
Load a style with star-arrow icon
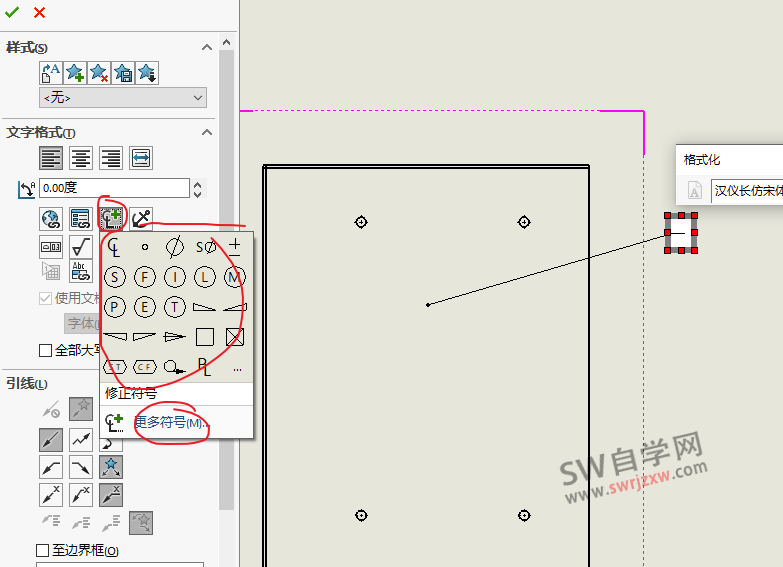click(147, 73)
